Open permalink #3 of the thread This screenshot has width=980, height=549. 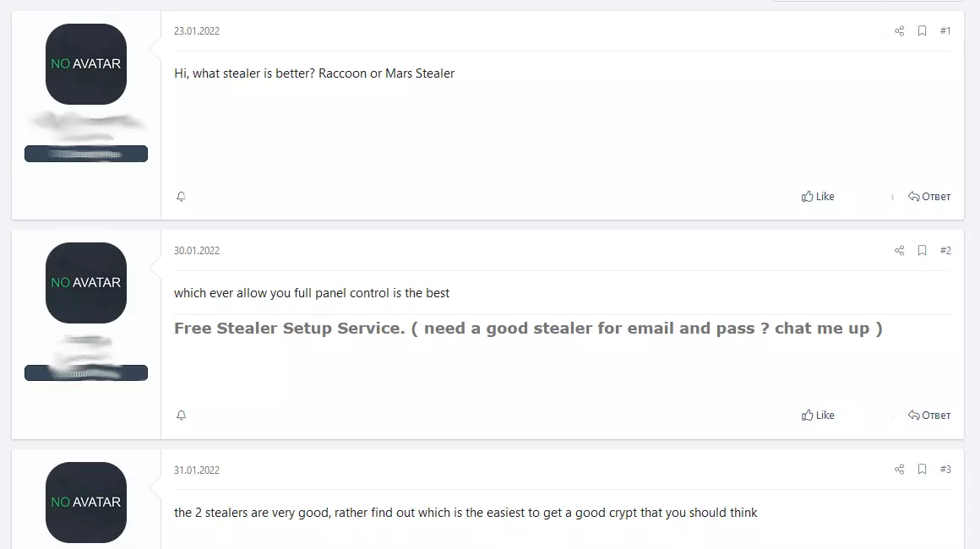tap(945, 469)
